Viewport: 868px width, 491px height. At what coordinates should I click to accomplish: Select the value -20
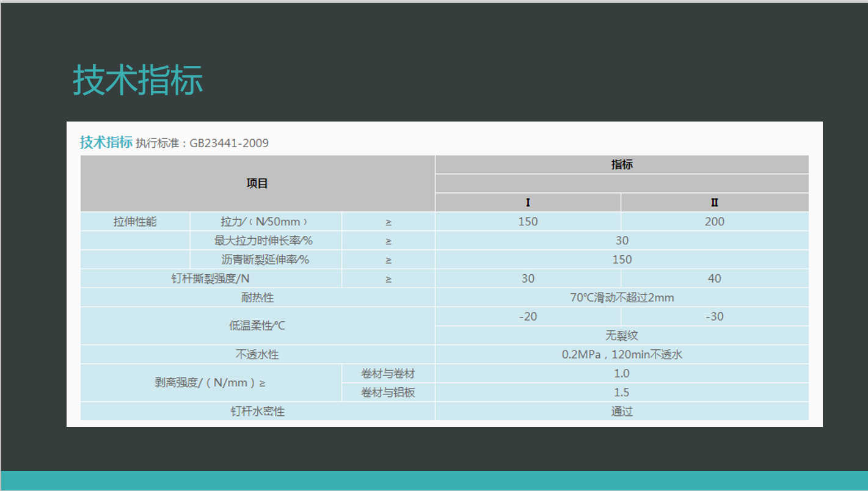tap(528, 316)
